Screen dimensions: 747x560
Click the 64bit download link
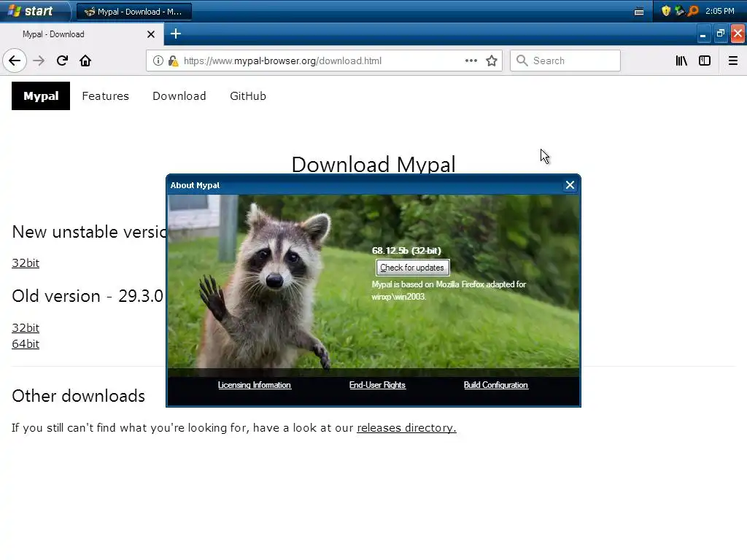[26, 344]
